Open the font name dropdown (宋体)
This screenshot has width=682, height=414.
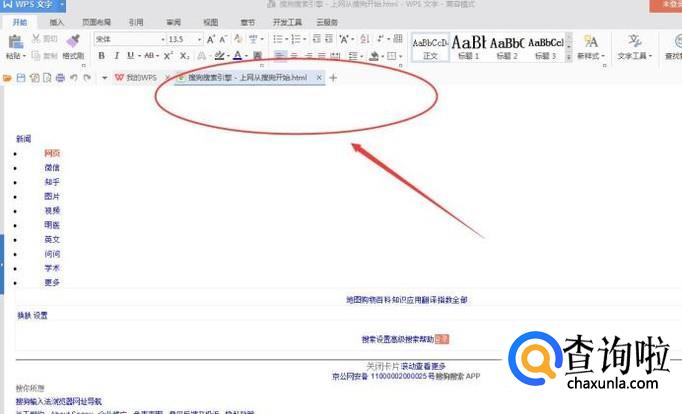[163, 40]
